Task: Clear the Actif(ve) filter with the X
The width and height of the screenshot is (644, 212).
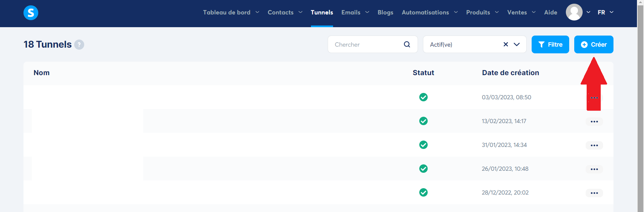Action: click(506, 44)
